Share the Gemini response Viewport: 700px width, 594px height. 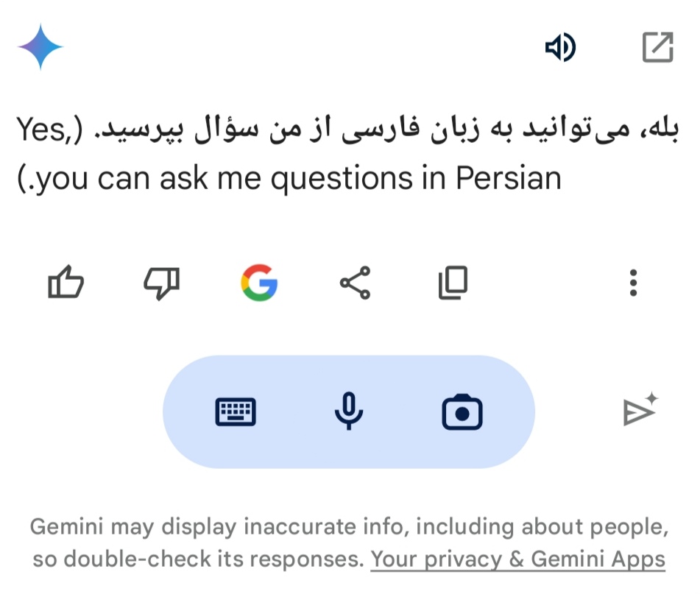pyautogui.click(x=356, y=283)
